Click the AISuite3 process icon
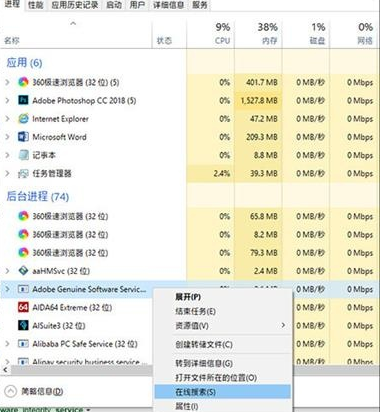This screenshot has width=382, height=412. (23, 325)
